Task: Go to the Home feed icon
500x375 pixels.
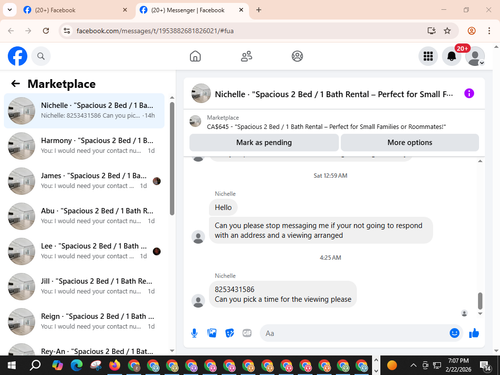Action: pyautogui.click(x=195, y=56)
